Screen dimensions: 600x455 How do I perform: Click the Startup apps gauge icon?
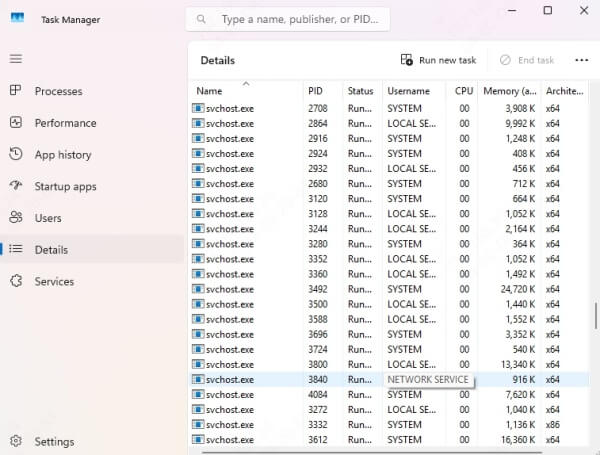tap(16, 186)
